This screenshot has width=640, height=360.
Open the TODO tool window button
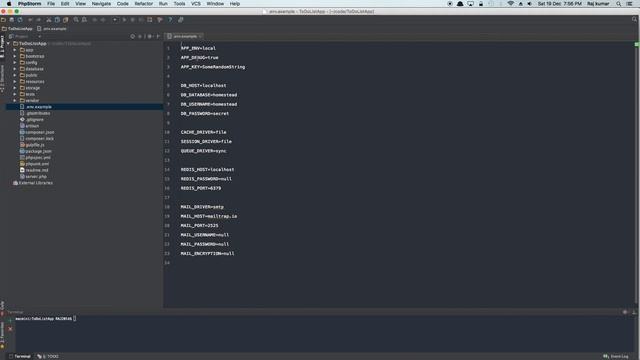48,356
